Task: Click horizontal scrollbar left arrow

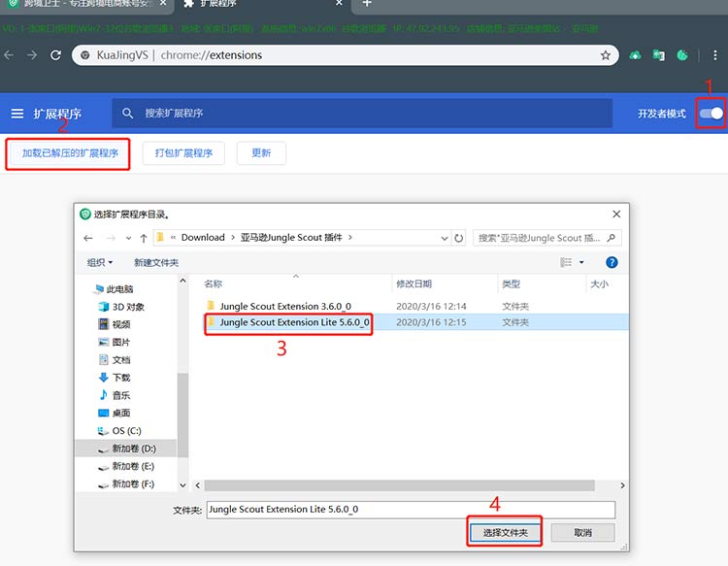Action: pyautogui.click(x=198, y=485)
